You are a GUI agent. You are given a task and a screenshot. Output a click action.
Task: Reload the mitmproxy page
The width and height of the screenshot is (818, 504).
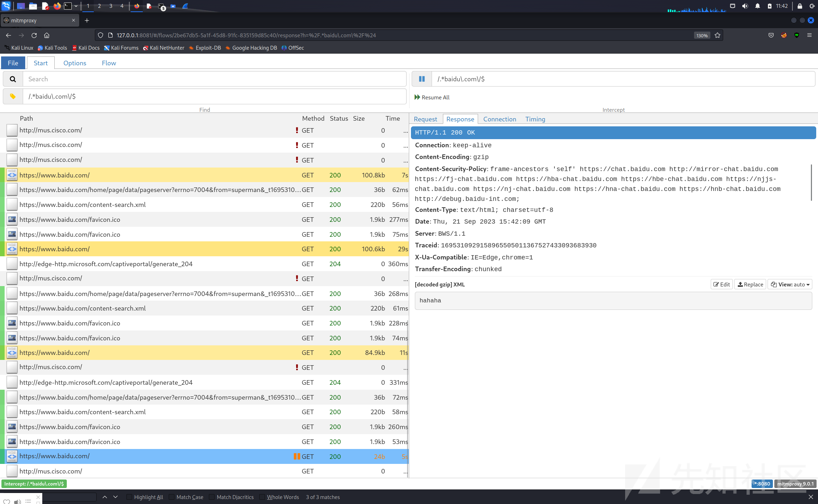tap(34, 35)
